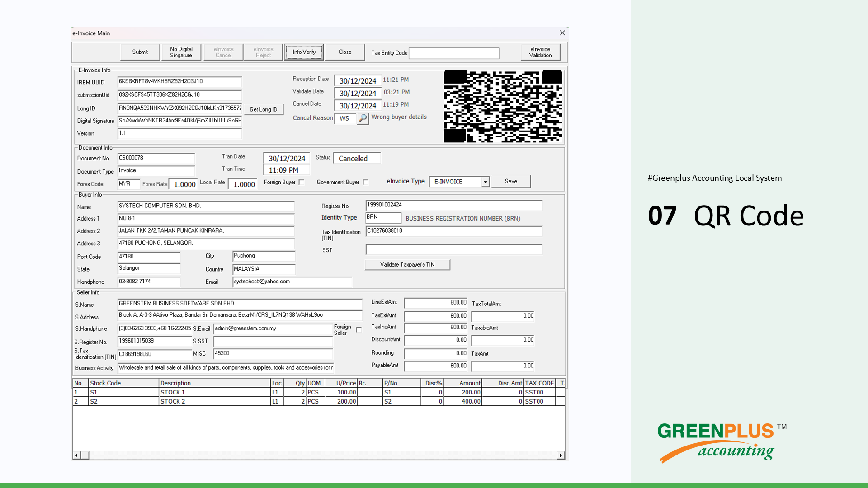
Task: Close the e-Invoice Main window
Action: click(562, 33)
